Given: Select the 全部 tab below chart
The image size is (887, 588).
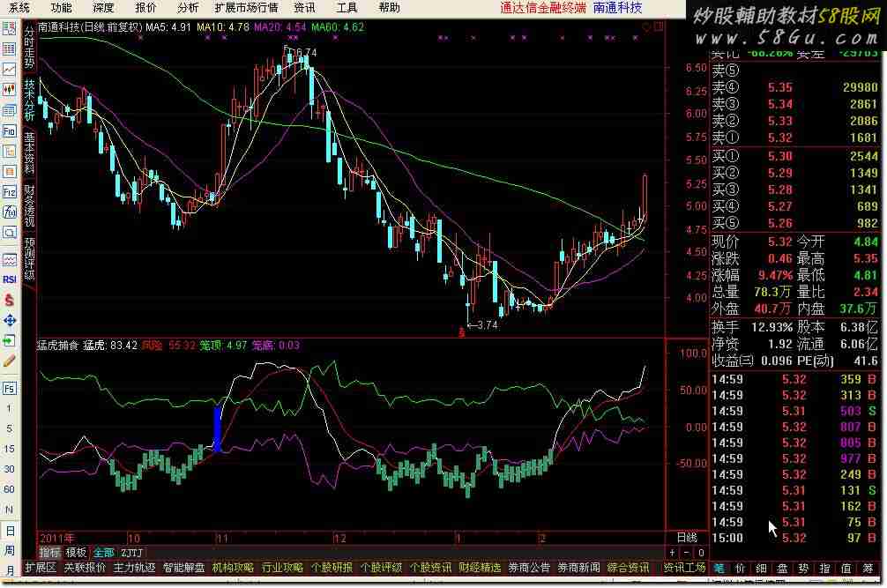Looking at the screenshot, I should 103,553.
